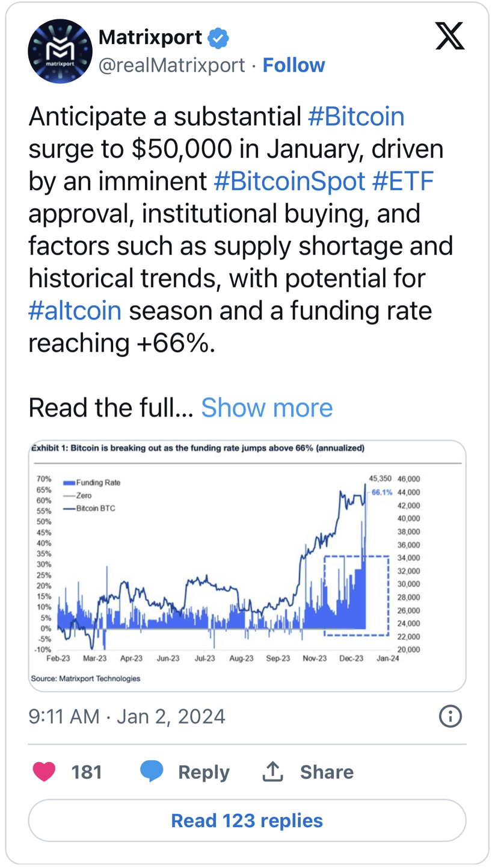Open the #altcoin hashtag link

pyautogui.click(x=75, y=311)
